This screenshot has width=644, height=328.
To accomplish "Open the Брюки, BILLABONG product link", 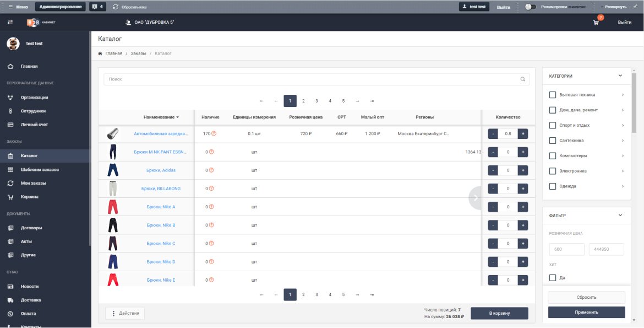I will (161, 189).
